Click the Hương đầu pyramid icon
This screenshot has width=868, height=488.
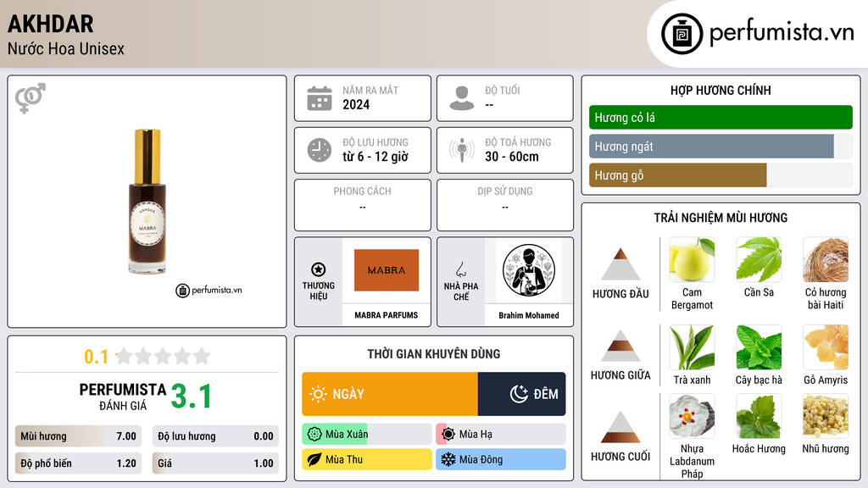pyautogui.click(x=620, y=264)
